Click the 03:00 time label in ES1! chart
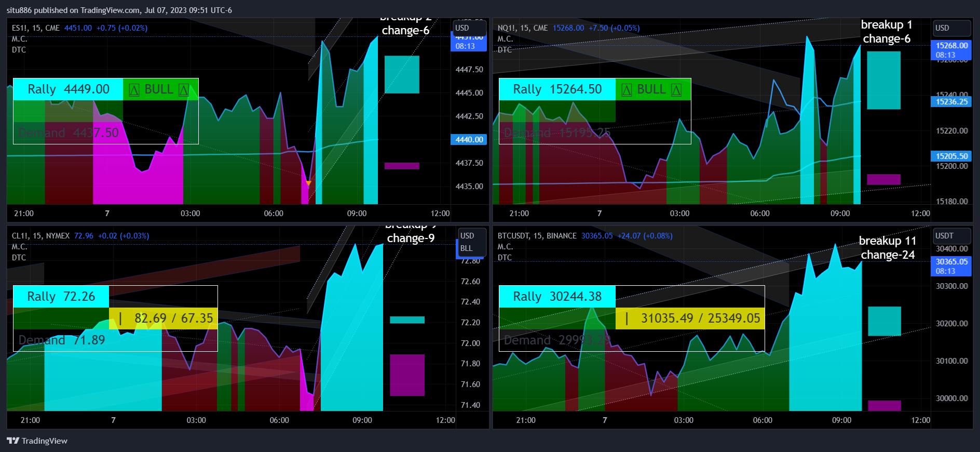Image resolution: width=980 pixels, height=452 pixels. [x=190, y=214]
